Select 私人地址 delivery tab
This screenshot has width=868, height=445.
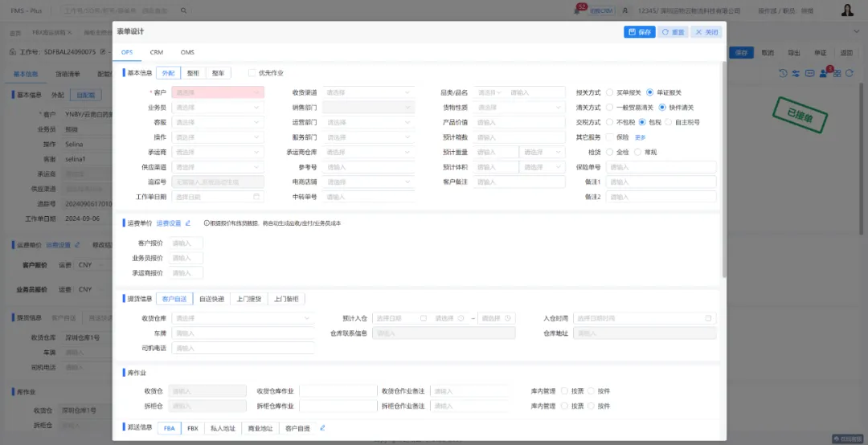click(x=223, y=428)
